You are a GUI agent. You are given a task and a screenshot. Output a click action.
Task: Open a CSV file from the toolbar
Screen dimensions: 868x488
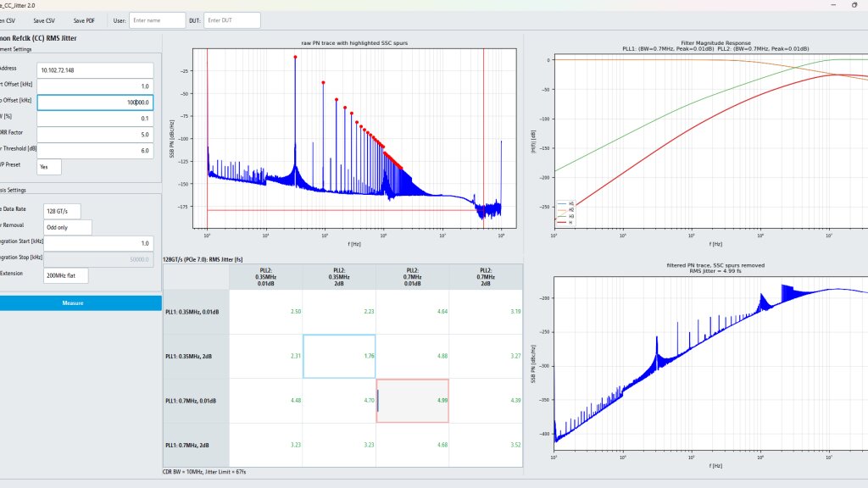pos(8,20)
